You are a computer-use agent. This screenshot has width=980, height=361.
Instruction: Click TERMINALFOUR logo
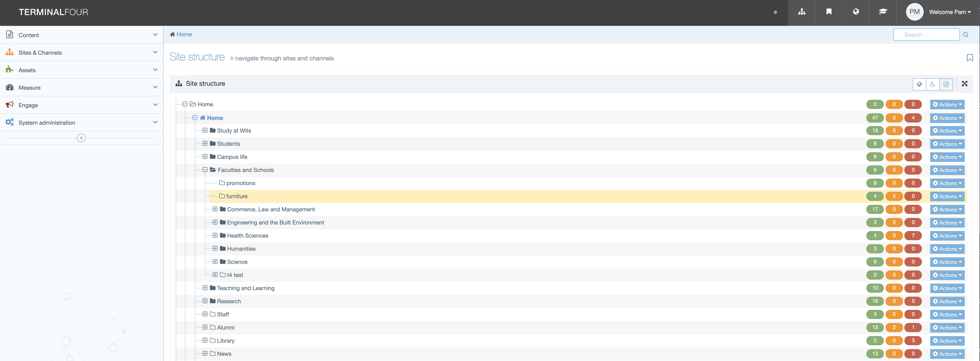click(x=53, y=12)
